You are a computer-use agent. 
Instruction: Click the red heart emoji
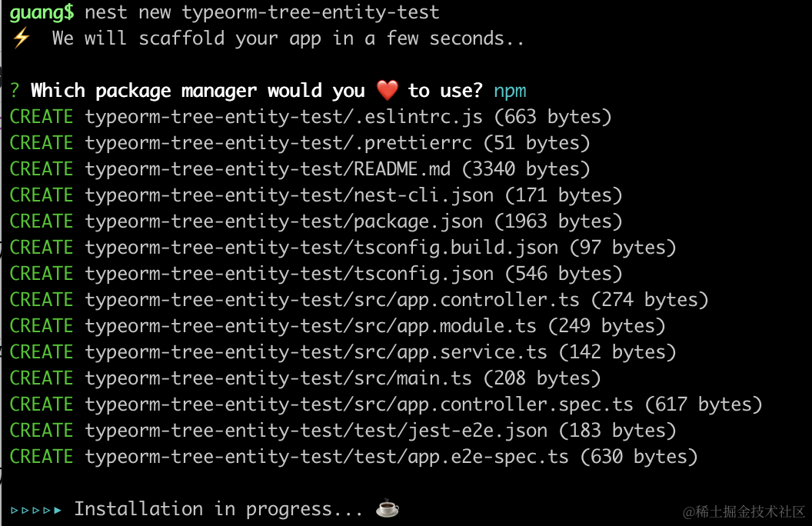coord(388,91)
